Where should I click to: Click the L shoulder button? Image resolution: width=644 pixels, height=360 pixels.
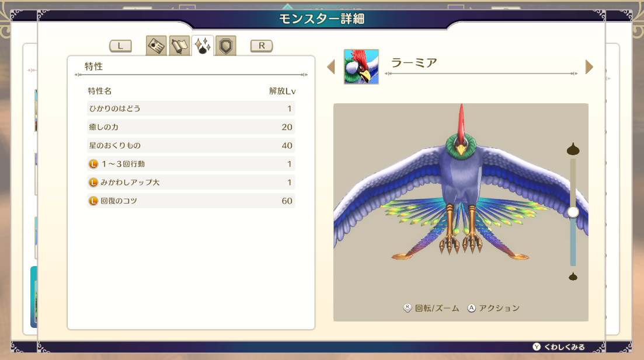click(x=120, y=46)
